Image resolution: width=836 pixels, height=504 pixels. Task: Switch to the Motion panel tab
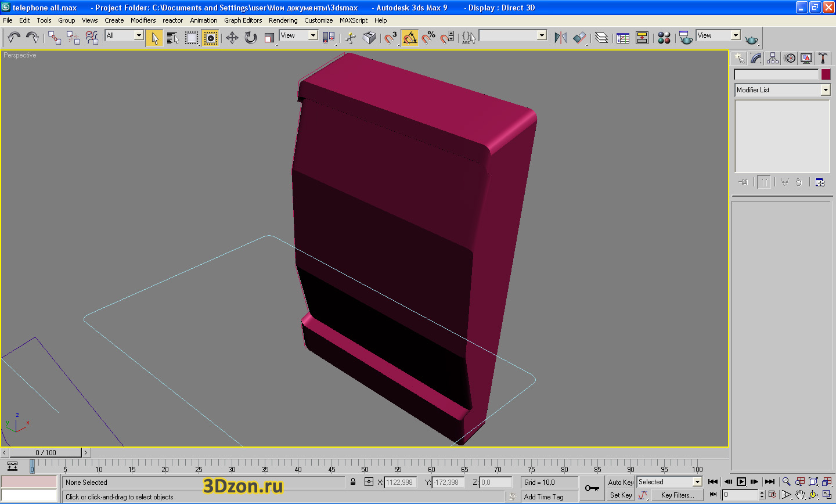790,58
